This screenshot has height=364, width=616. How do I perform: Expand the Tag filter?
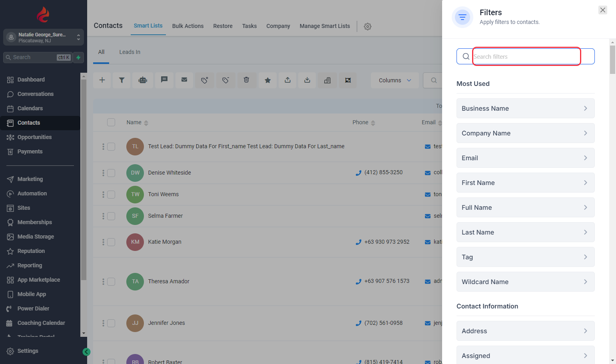pos(525,257)
